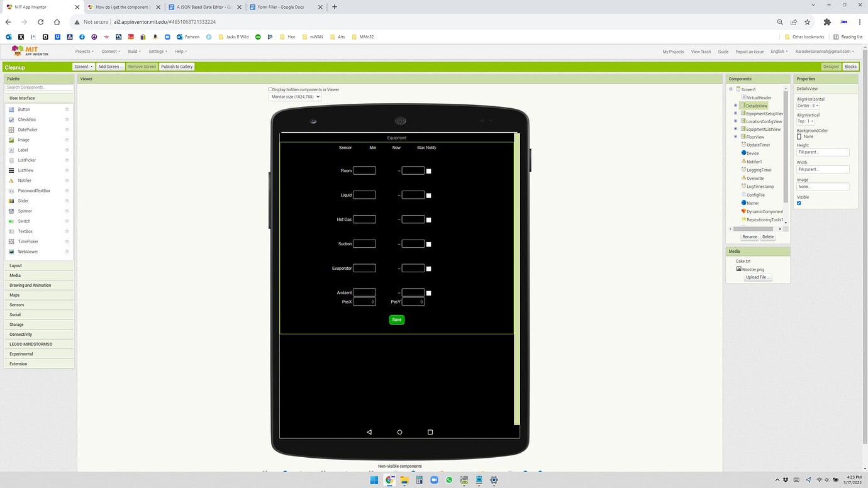Click the Height Fill parent field
Screen dimensions: 868x488
coord(822,152)
